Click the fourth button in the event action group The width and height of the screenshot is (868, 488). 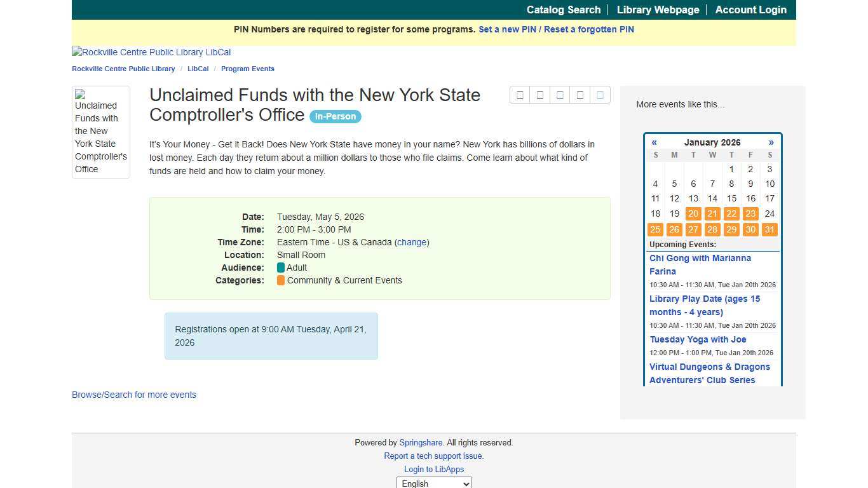click(x=580, y=95)
